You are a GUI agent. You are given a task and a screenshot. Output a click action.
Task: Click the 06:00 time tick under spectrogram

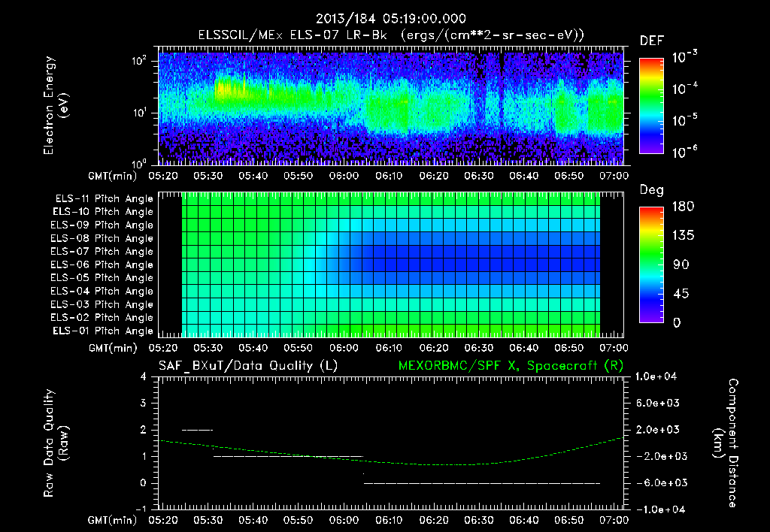click(x=343, y=176)
